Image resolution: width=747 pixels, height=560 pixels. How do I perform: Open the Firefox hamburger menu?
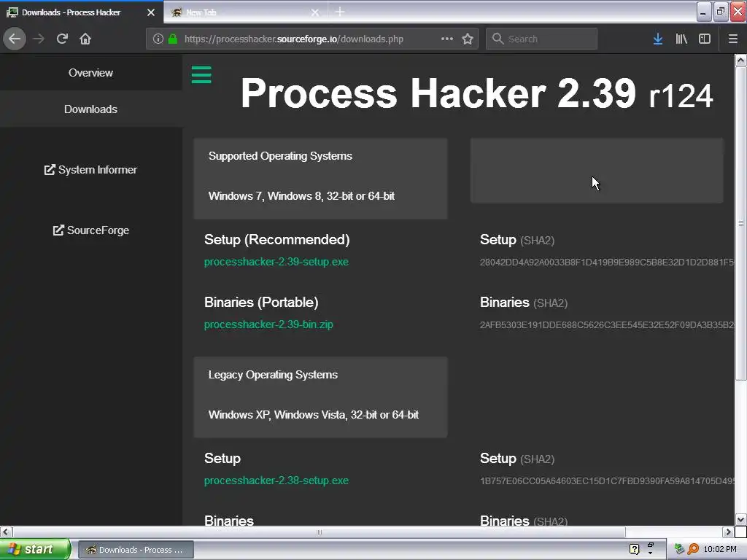point(732,39)
